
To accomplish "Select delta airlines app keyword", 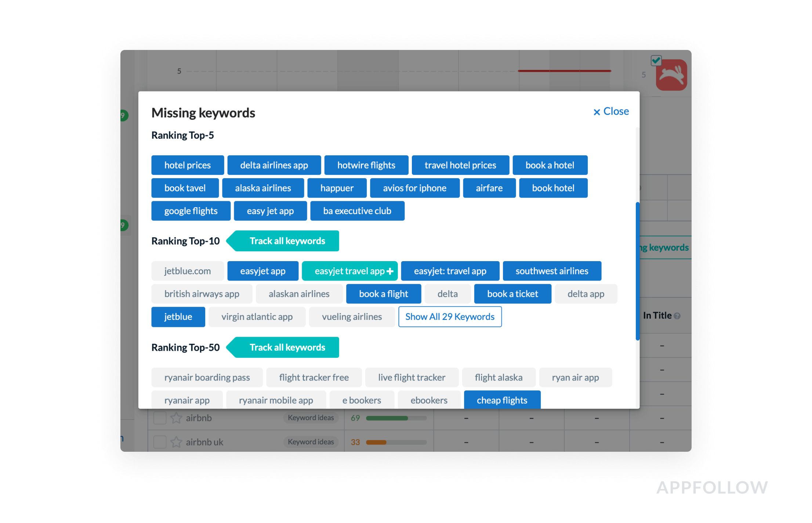I will click(x=274, y=165).
